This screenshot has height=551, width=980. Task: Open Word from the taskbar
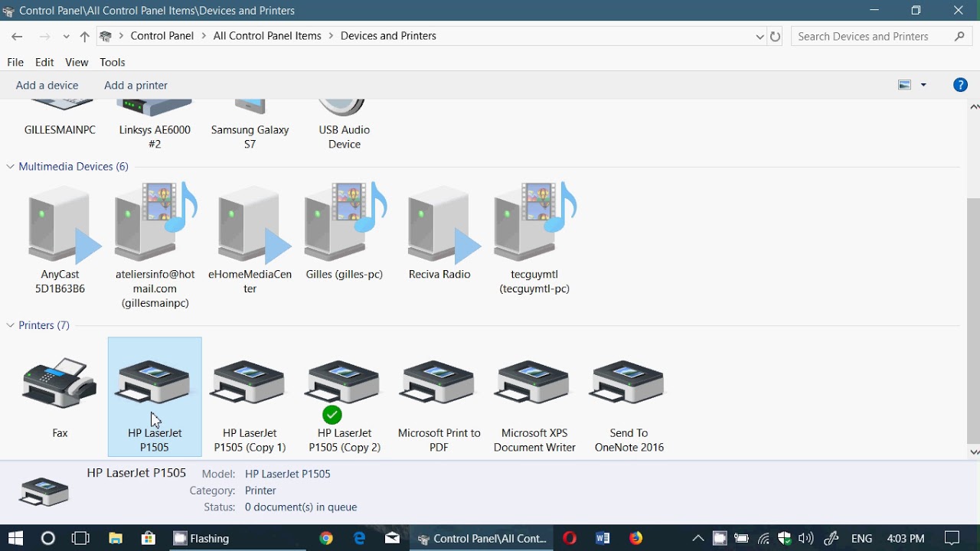click(x=603, y=538)
